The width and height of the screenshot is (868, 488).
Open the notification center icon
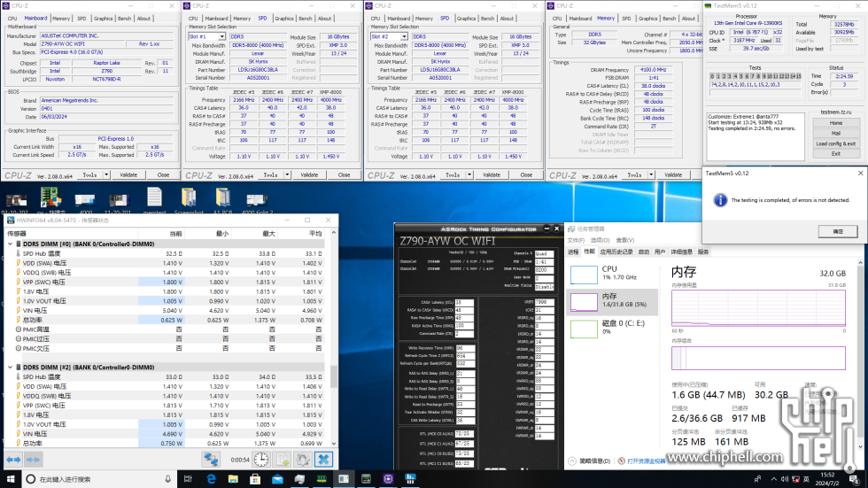point(854,479)
